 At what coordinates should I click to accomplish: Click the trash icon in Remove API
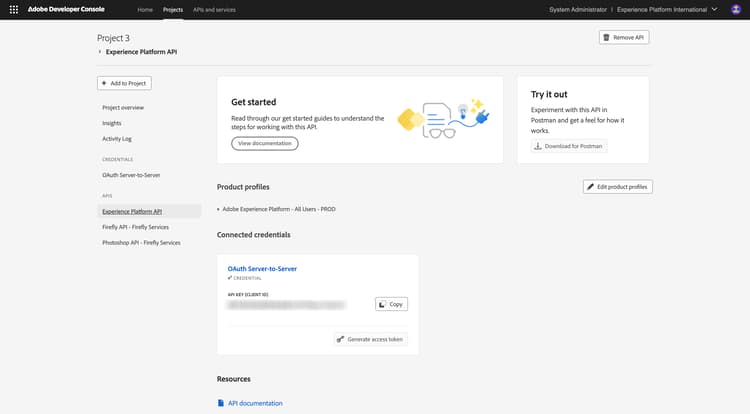point(606,37)
